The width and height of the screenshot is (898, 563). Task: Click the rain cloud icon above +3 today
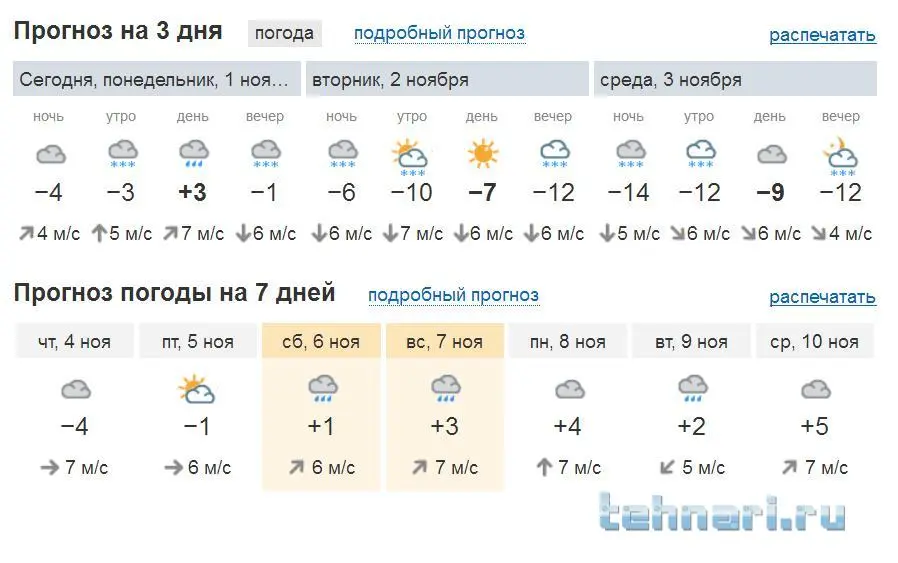click(193, 154)
